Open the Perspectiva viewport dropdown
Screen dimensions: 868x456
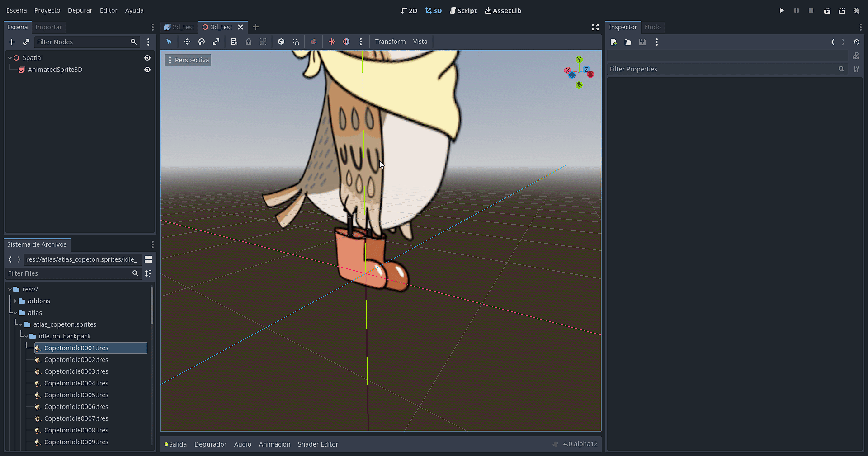(x=187, y=60)
